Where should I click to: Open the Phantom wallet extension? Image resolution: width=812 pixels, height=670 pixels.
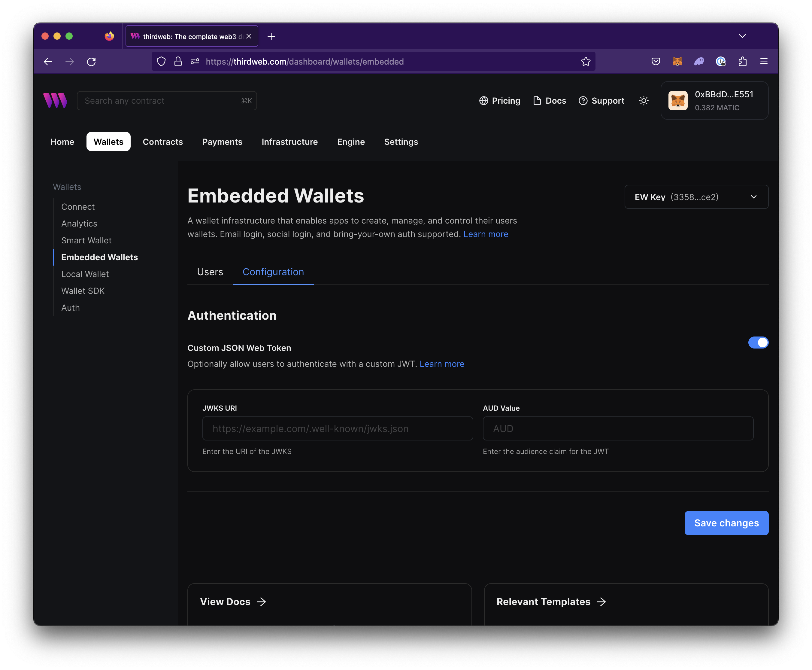click(699, 61)
